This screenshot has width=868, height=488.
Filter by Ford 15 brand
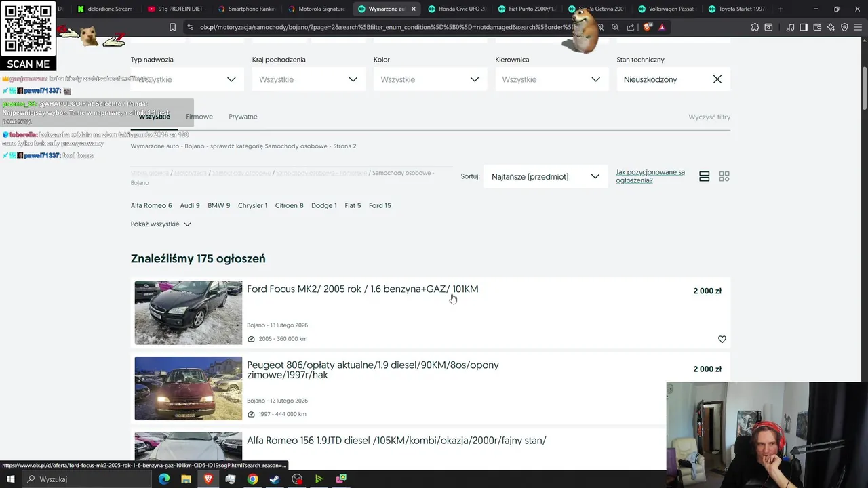click(380, 205)
